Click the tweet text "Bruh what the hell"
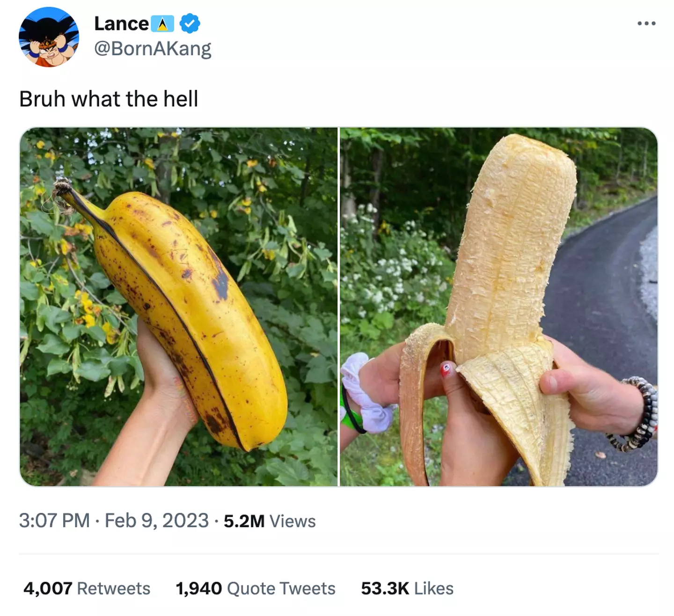The width and height of the screenshot is (674, 616). (109, 99)
